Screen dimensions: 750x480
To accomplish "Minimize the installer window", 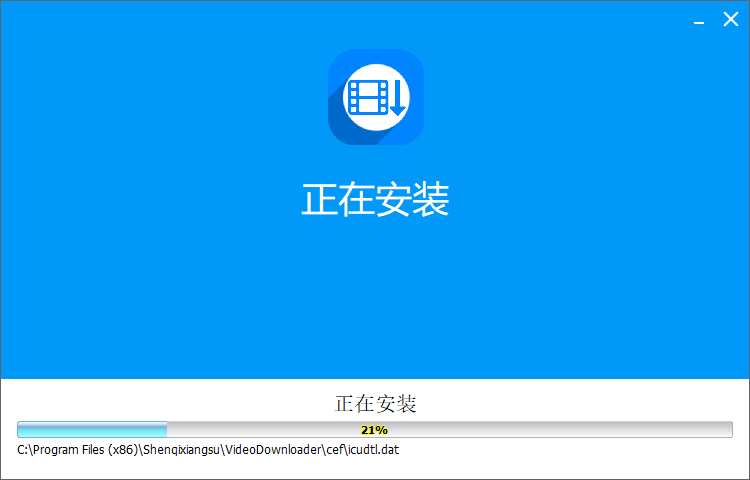I will coord(699,20).
